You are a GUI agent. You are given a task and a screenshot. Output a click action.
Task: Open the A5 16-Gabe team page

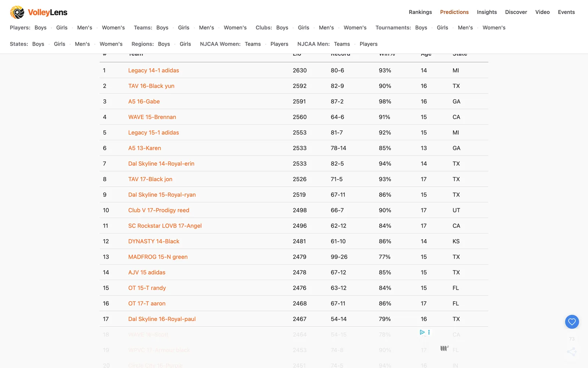point(144,102)
